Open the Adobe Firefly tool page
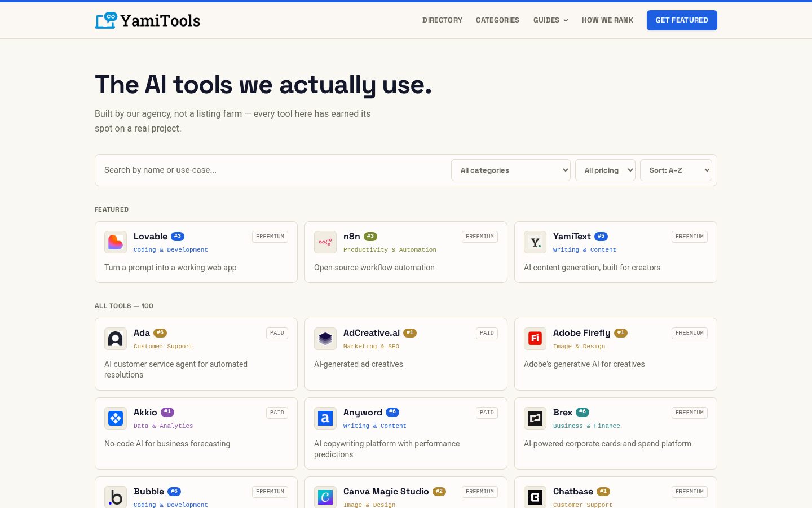812x508 pixels. (582, 333)
